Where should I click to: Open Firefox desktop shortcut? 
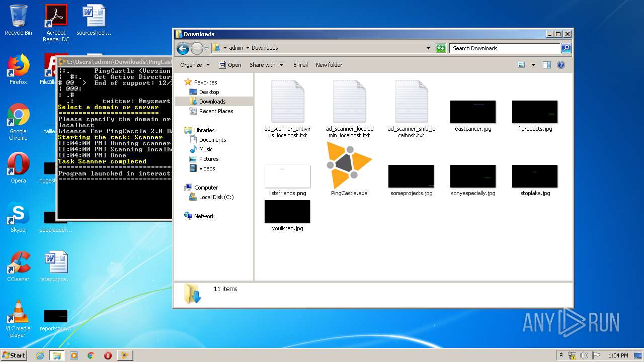18,69
